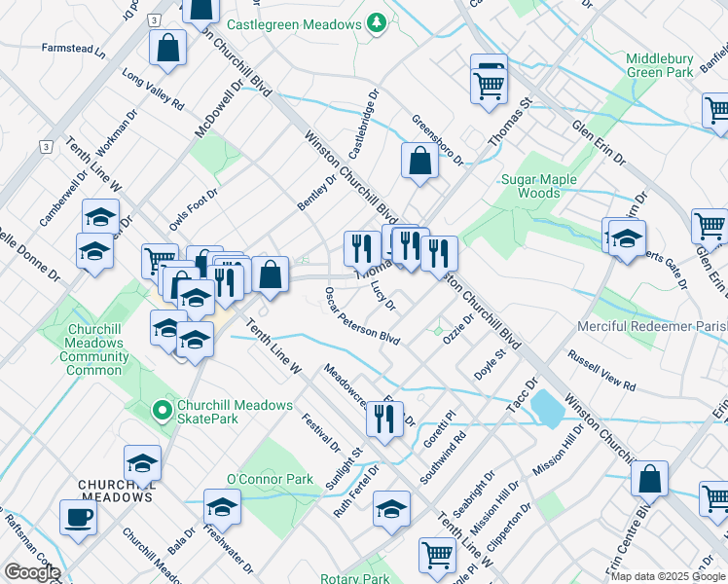This screenshot has height=584, width=728.
Task: Select the shopping bag marker near Farmstead Ln
Action: (x=168, y=51)
